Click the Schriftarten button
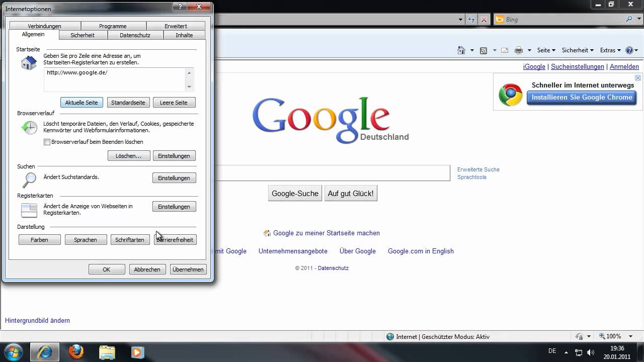Viewport: 644px width, 362px height. pyautogui.click(x=130, y=240)
